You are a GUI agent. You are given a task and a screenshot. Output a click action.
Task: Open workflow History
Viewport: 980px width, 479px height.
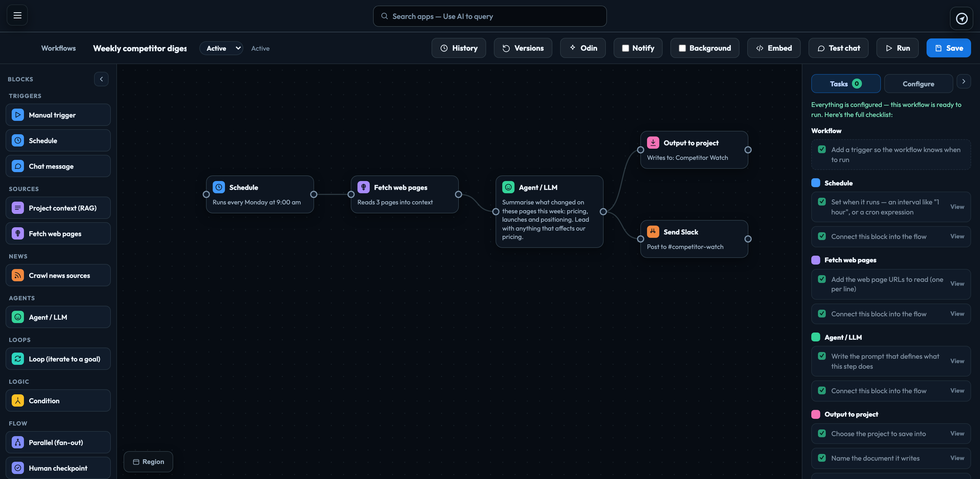[459, 48]
